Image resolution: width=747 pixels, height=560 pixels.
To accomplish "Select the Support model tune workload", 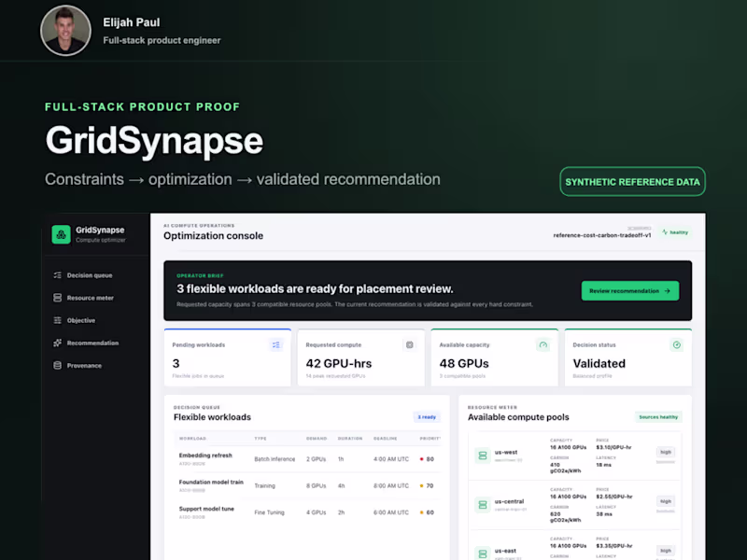I will coord(307,512).
